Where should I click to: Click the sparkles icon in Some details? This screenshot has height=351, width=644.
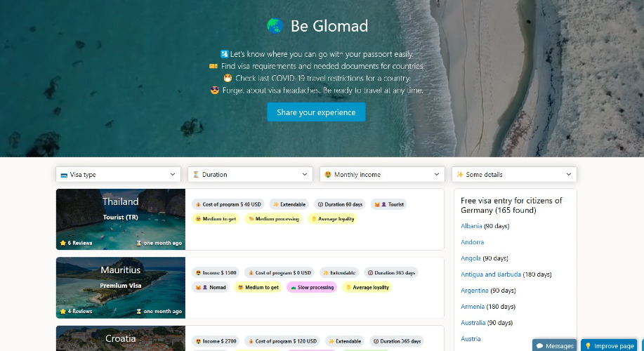tap(460, 175)
